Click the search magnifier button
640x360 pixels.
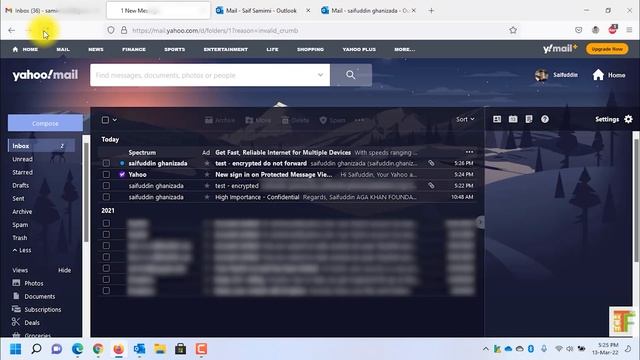351,75
